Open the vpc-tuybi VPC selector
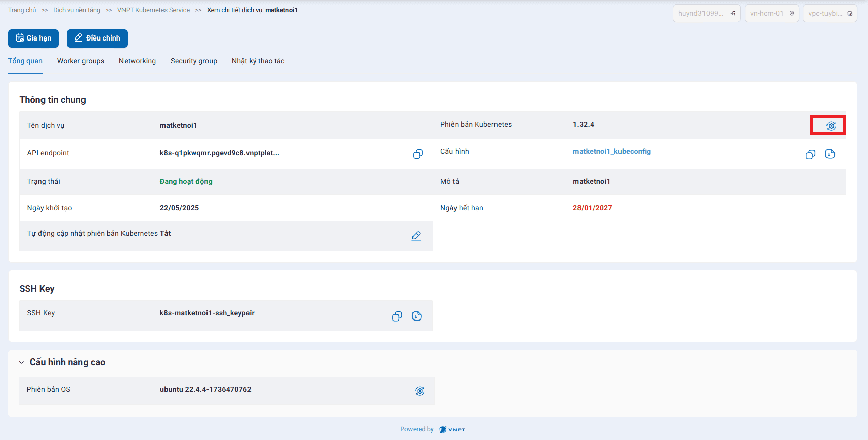This screenshot has width=868, height=440. (830, 13)
